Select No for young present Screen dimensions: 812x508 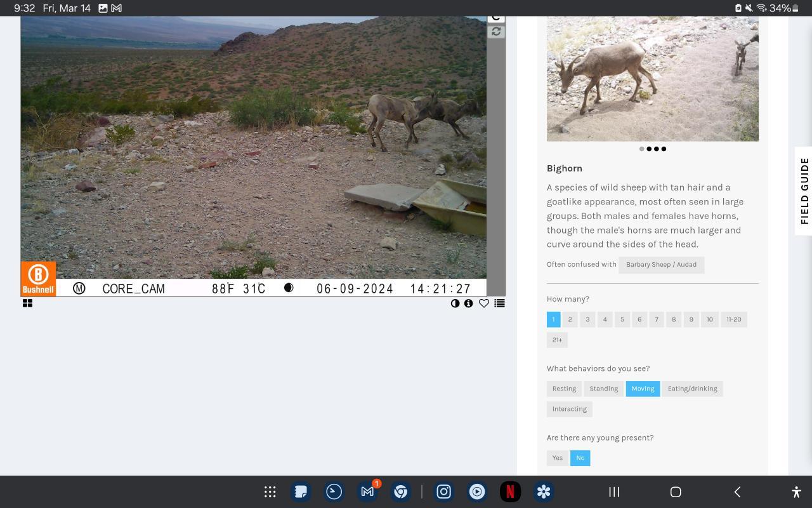(580, 458)
